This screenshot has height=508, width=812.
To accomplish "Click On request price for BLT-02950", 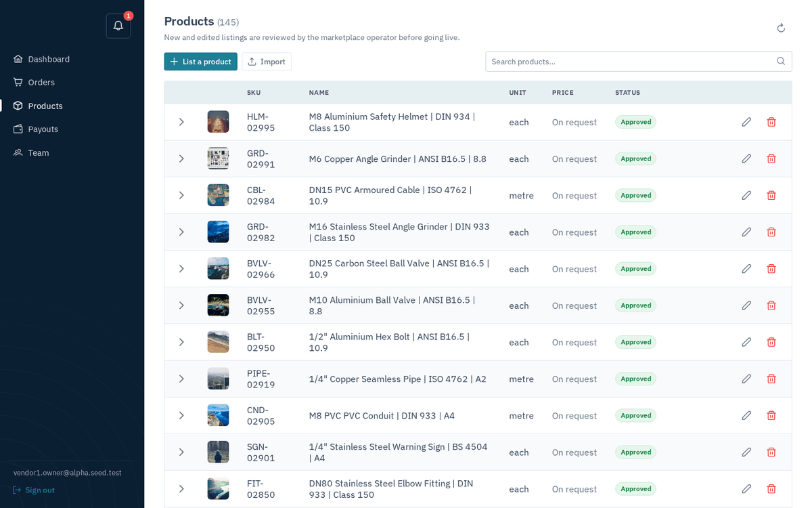I will 574,342.
